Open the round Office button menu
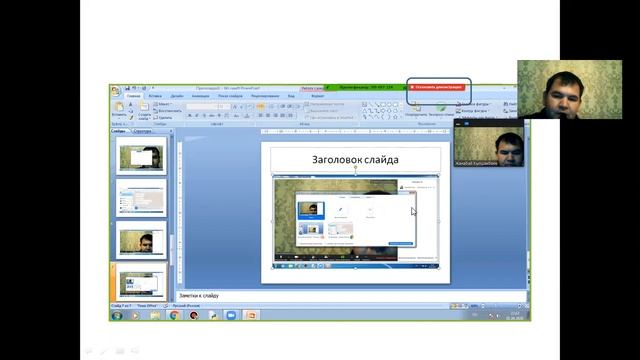 (x=116, y=91)
